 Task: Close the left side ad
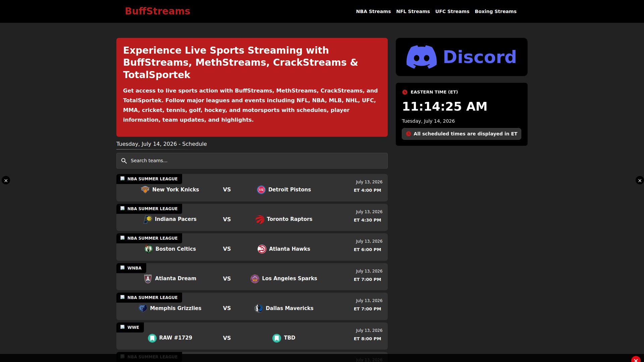coord(6,180)
